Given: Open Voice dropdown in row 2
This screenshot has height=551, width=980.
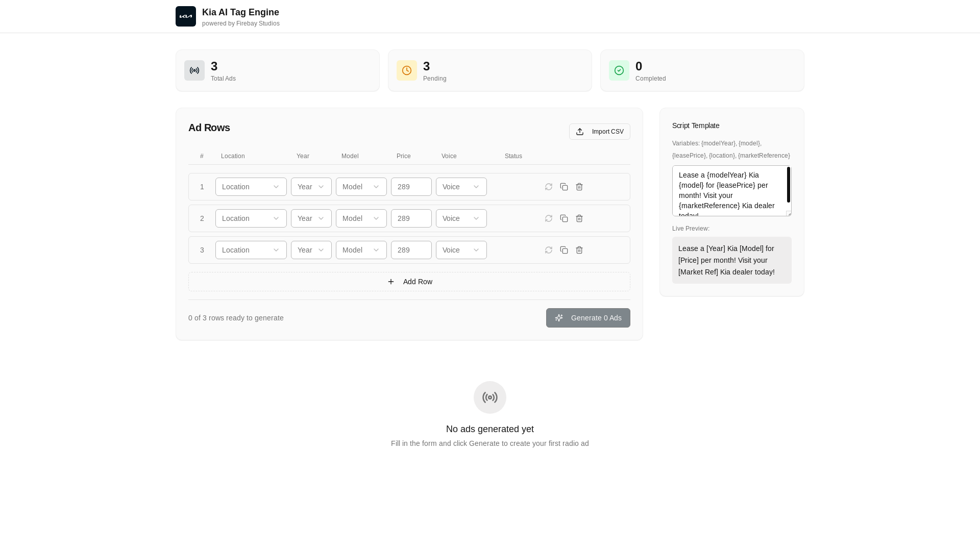Looking at the screenshot, I should (x=461, y=218).
